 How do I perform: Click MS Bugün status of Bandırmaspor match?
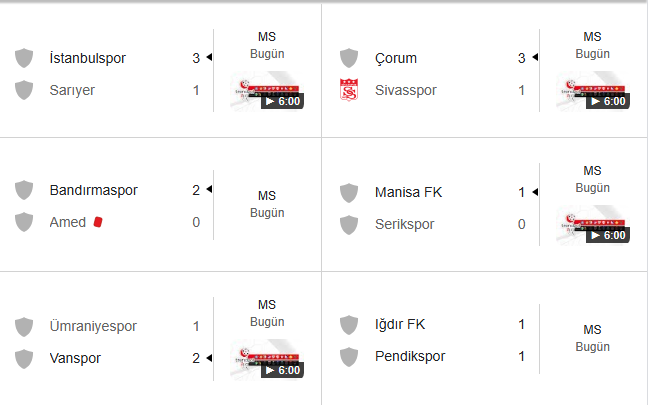tap(266, 204)
